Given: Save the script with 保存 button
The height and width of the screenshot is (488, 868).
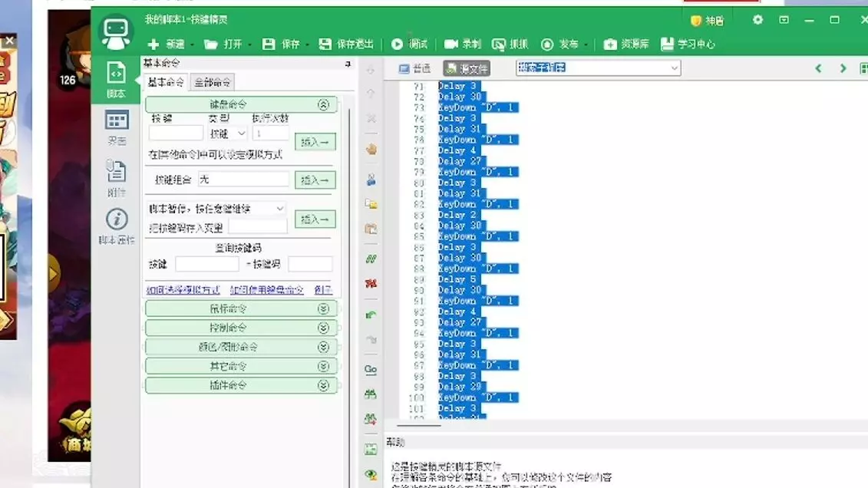Looking at the screenshot, I should [x=281, y=45].
